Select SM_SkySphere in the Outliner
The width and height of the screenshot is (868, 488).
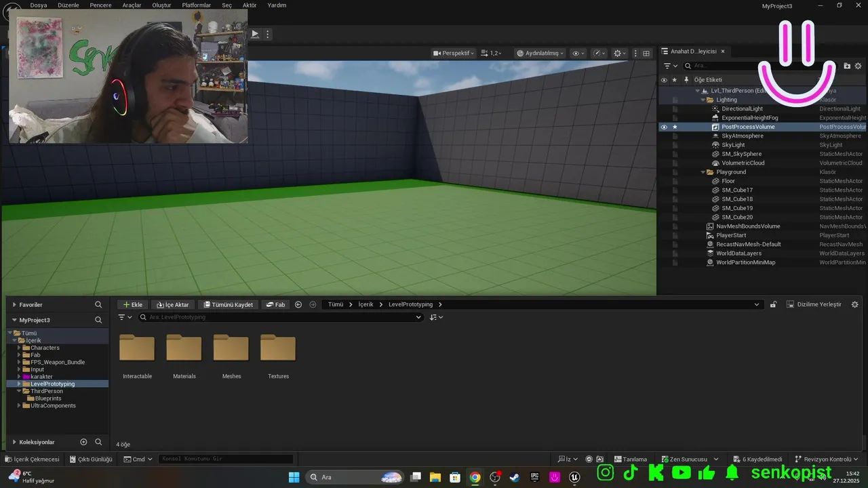coord(741,154)
